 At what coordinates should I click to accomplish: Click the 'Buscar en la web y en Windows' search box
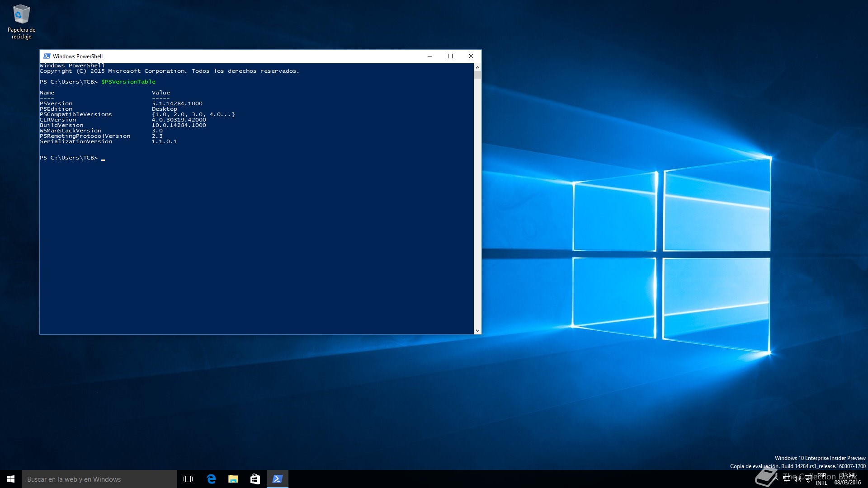(99, 479)
